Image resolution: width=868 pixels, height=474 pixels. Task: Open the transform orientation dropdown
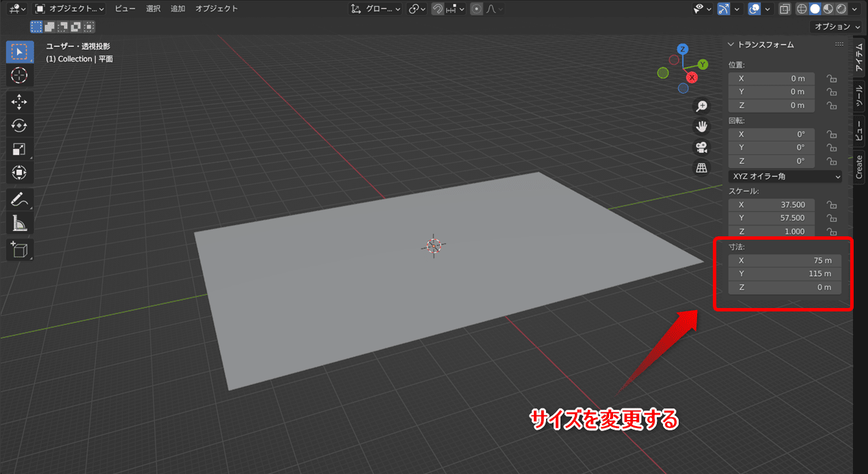coord(375,9)
